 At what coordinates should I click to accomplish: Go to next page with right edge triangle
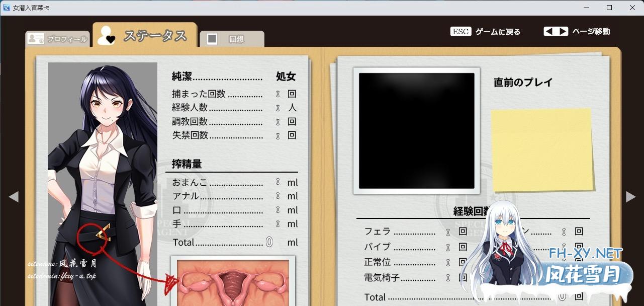(x=630, y=197)
